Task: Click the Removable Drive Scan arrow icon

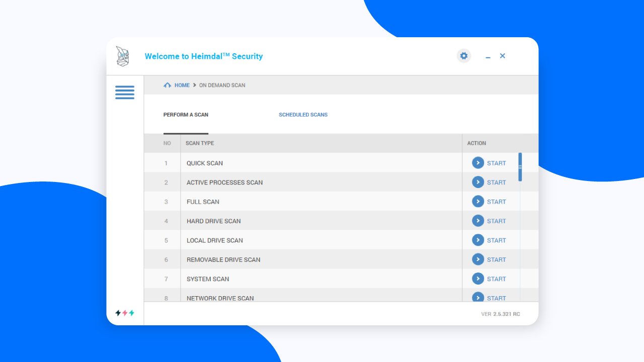Action: coord(478,259)
